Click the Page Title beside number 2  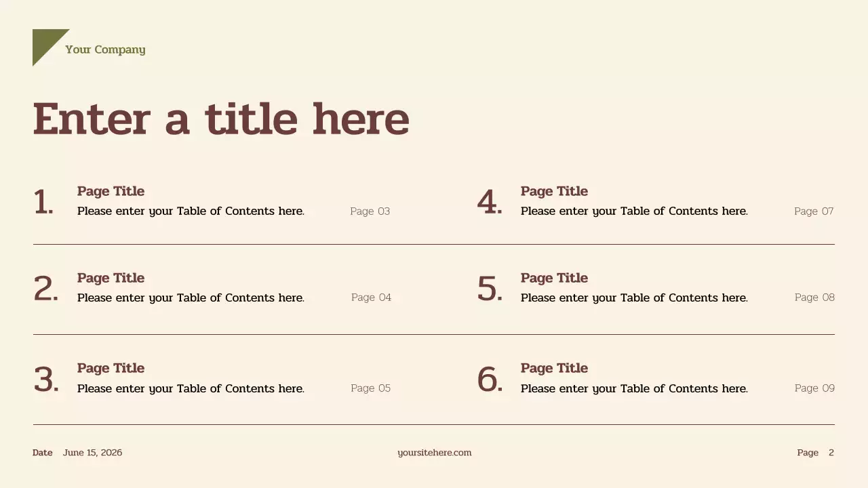point(111,278)
